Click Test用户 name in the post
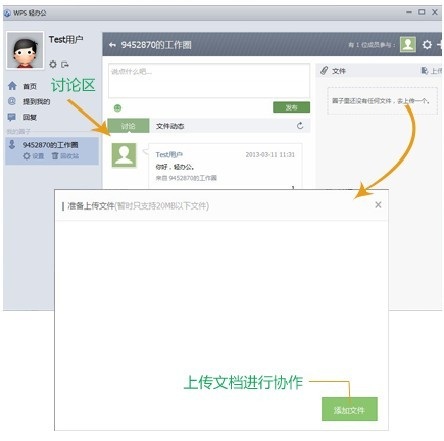The height and width of the screenshot is (441, 444). tap(169, 154)
